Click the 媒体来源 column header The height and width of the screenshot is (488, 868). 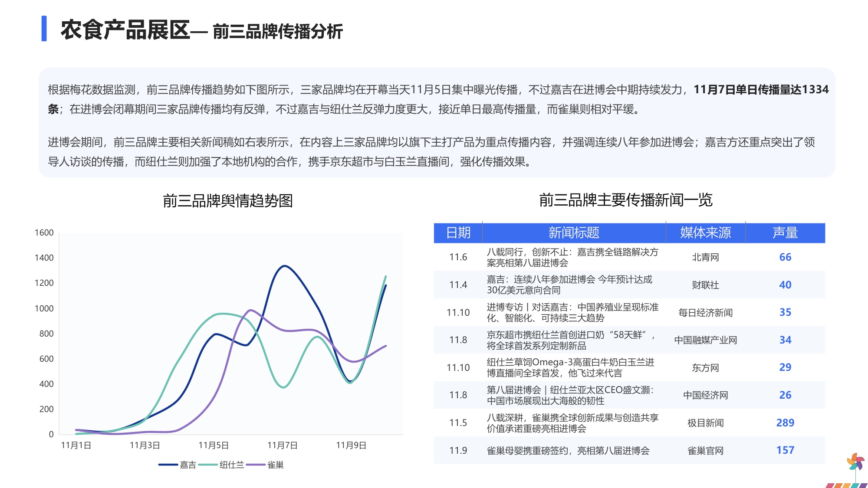[705, 233]
